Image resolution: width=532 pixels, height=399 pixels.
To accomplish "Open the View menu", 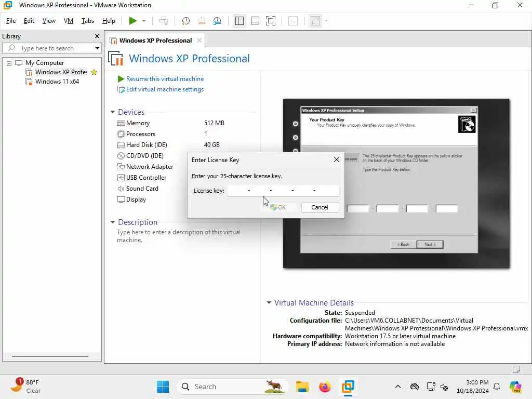I will tap(49, 21).
